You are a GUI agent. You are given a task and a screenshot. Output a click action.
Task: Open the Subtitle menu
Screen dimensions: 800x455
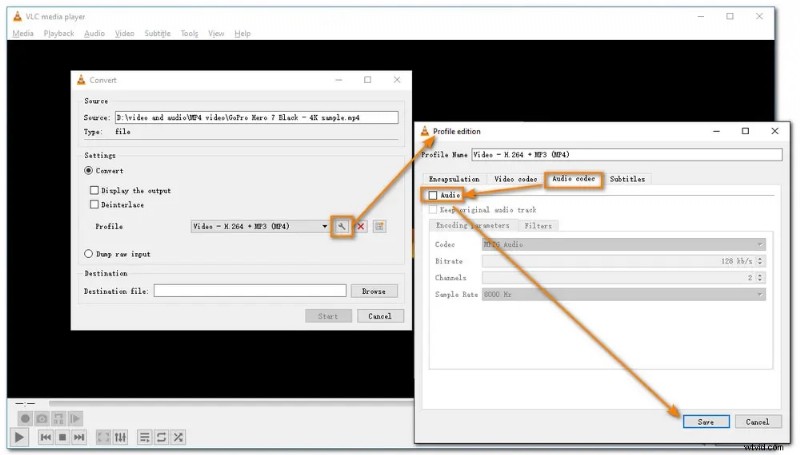pos(157,33)
